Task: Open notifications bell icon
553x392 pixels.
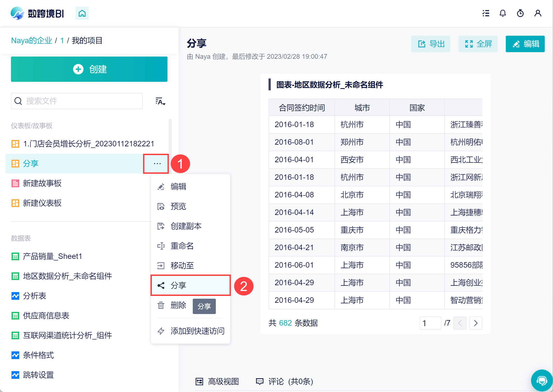Action: pyautogui.click(x=502, y=13)
